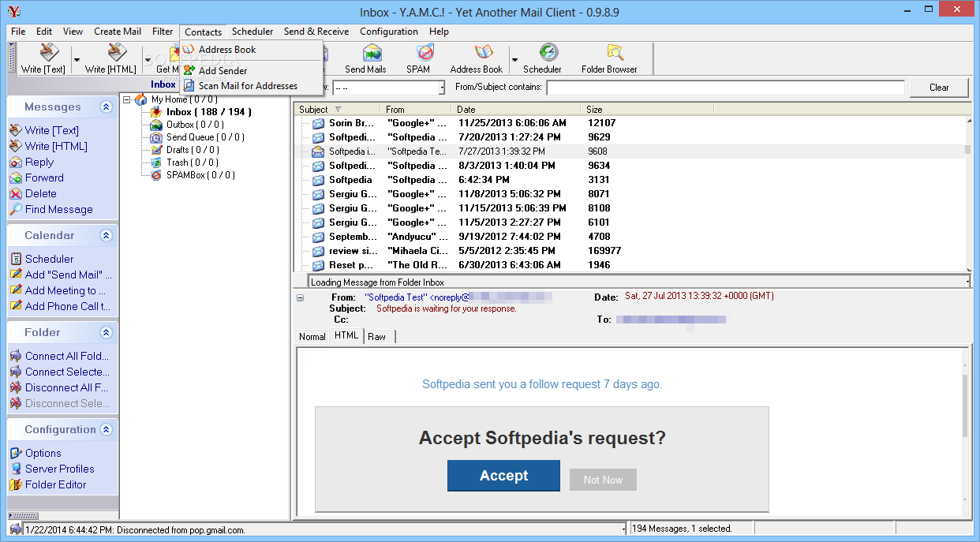980x542 pixels.
Task: Open the Folder Browser toolbar icon
Action: pos(615,53)
